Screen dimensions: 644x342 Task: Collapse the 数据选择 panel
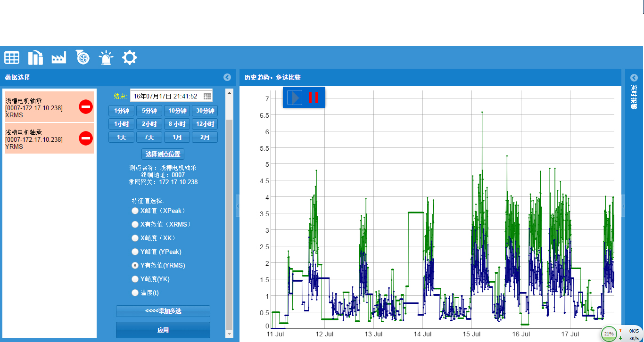[227, 77]
